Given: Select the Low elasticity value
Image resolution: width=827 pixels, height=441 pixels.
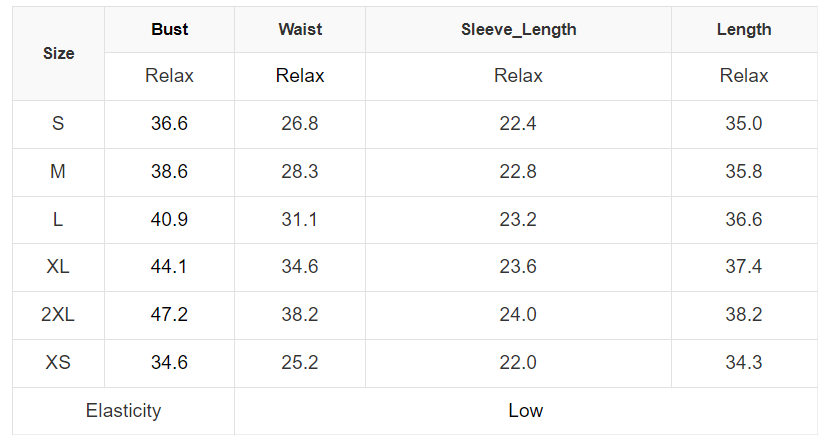Looking at the screenshot, I should (525, 411).
